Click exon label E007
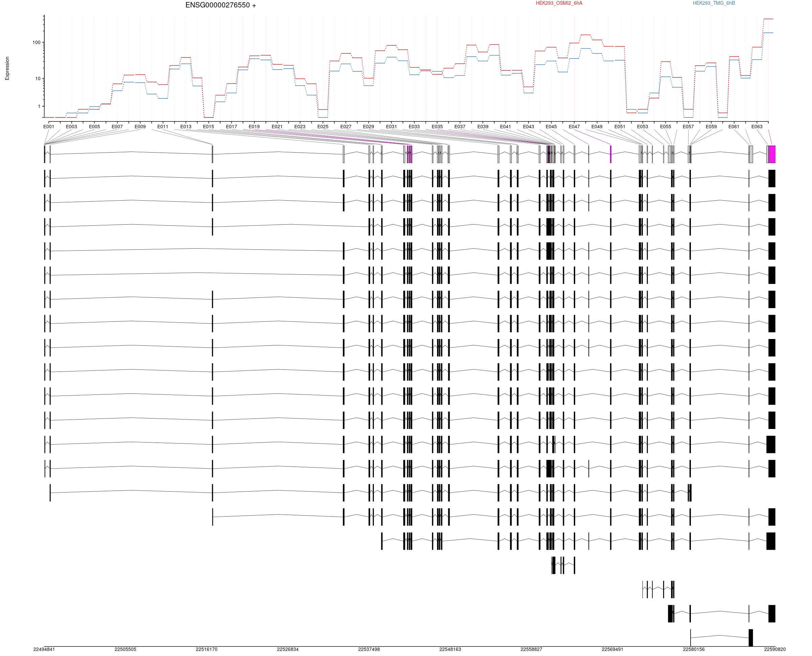This screenshot has width=812, height=656. (x=117, y=127)
